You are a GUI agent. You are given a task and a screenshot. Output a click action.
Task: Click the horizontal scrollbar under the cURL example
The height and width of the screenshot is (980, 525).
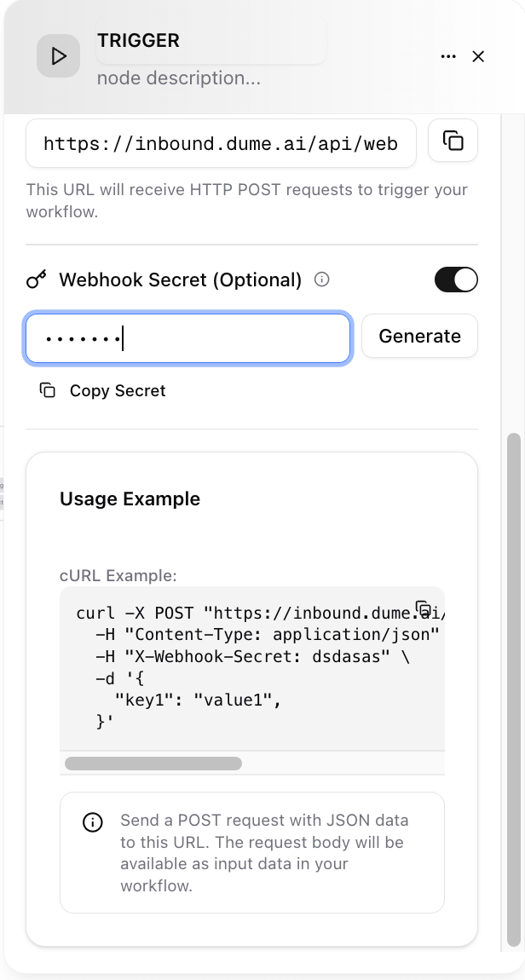tap(153, 764)
